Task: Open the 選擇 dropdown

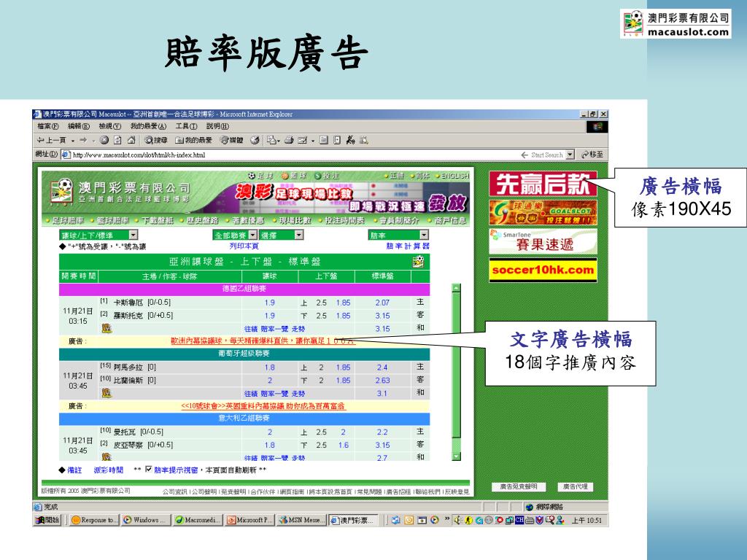Action: tap(282, 236)
